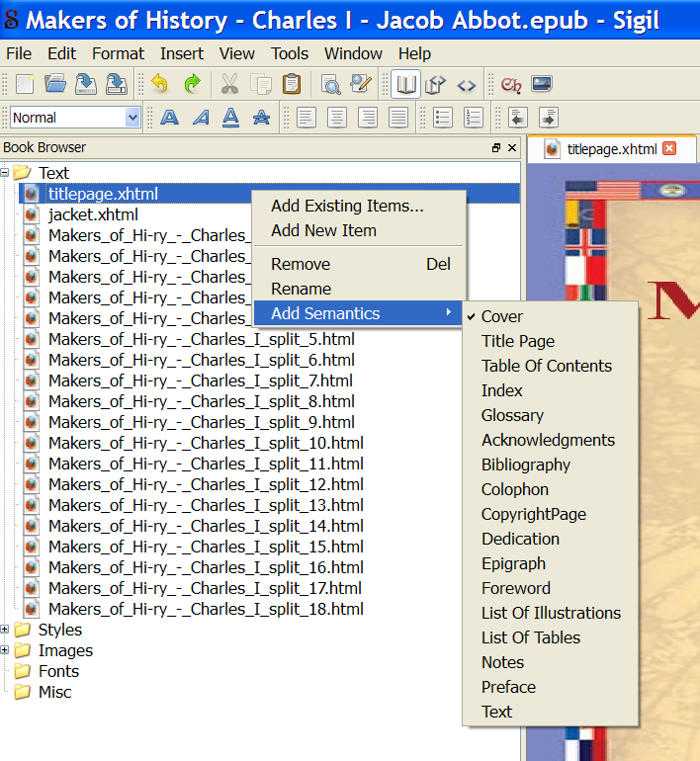
Task: Click the Paste clipboard icon
Action: (x=292, y=84)
